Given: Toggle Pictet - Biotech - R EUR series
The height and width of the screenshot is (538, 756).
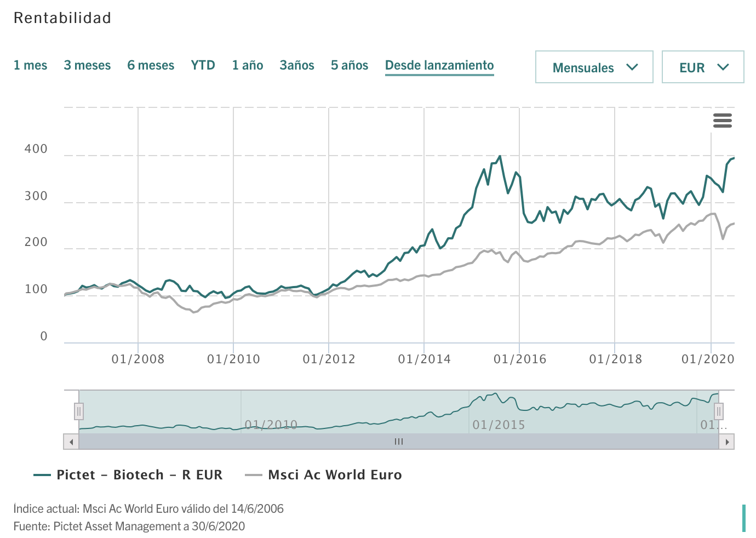Looking at the screenshot, I should click(139, 475).
